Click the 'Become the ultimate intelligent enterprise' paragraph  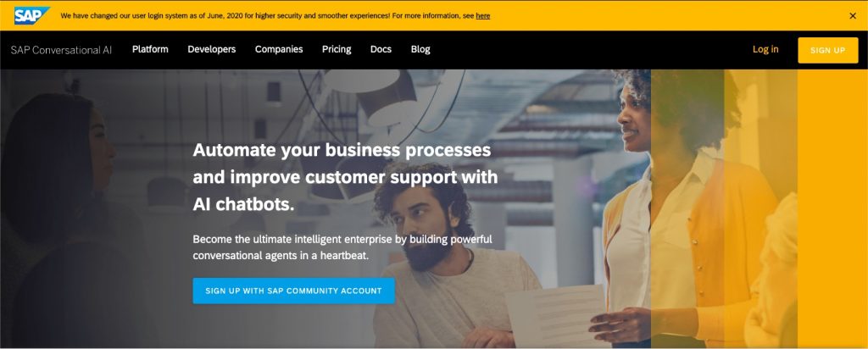point(342,248)
